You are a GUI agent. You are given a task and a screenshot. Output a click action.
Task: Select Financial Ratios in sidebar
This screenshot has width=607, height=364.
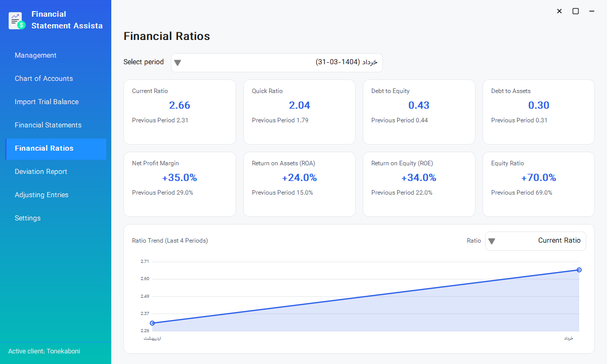click(x=56, y=148)
